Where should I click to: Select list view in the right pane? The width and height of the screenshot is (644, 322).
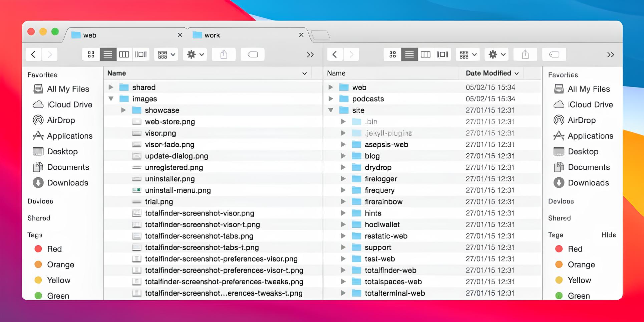point(409,54)
